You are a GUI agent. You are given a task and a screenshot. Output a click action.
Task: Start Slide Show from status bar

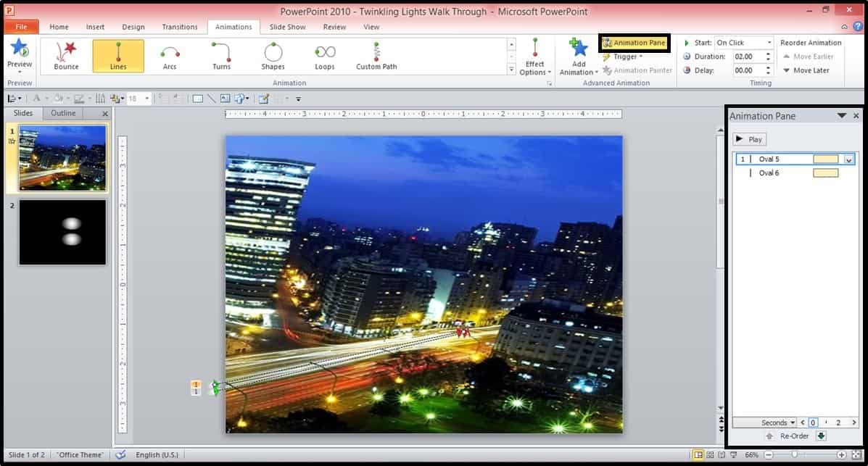pos(733,455)
